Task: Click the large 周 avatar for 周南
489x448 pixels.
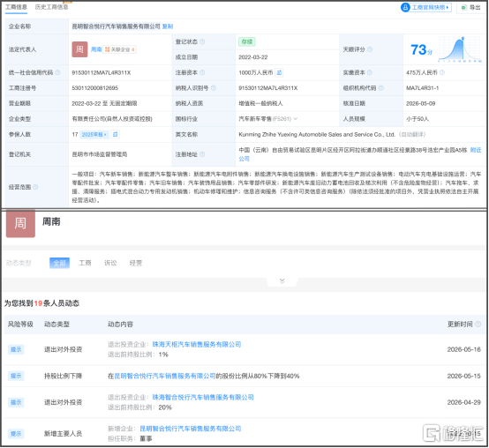Action: tap(20, 223)
